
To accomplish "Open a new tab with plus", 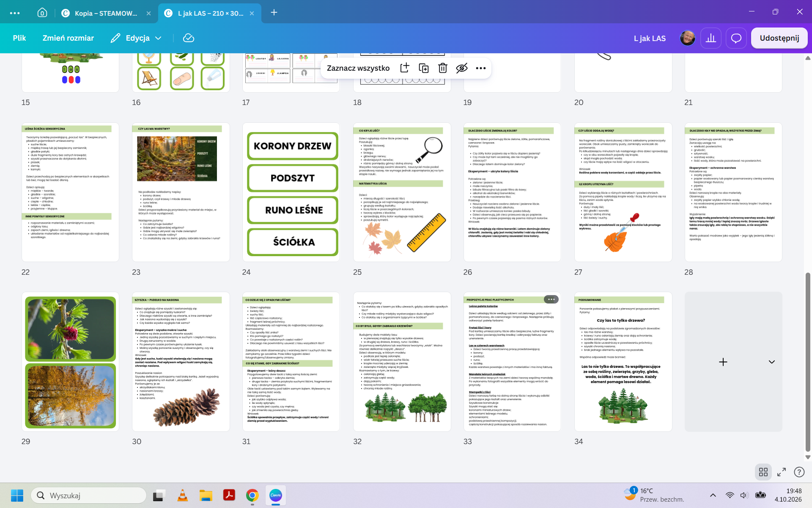I will tap(274, 12).
